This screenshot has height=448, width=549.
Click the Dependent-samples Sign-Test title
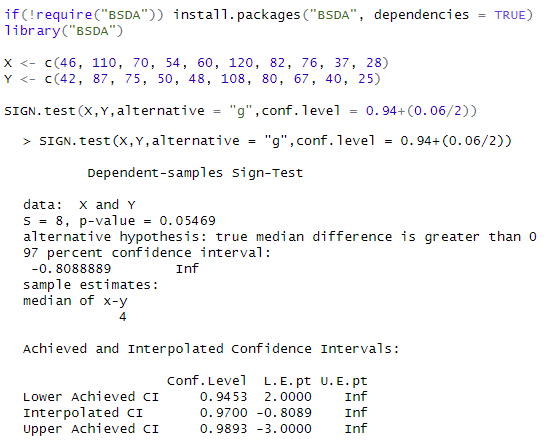tap(195, 173)
